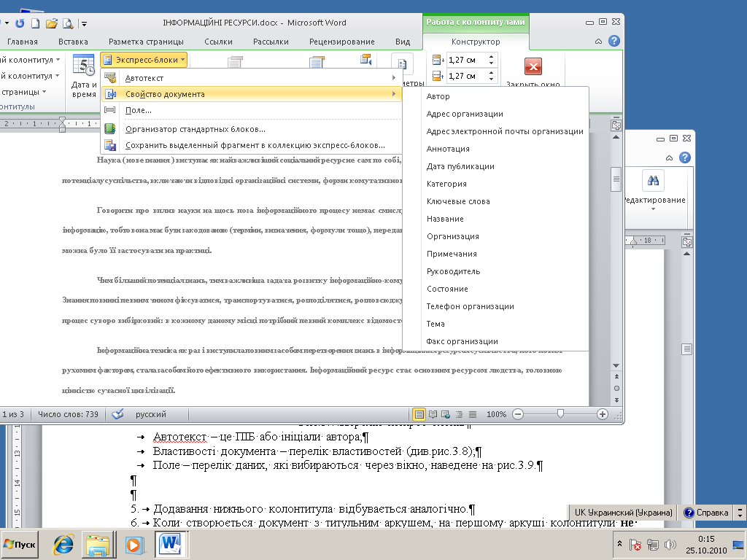Insert Факс организации property
The height and width of the screenshot is (560, 747).
495,341
